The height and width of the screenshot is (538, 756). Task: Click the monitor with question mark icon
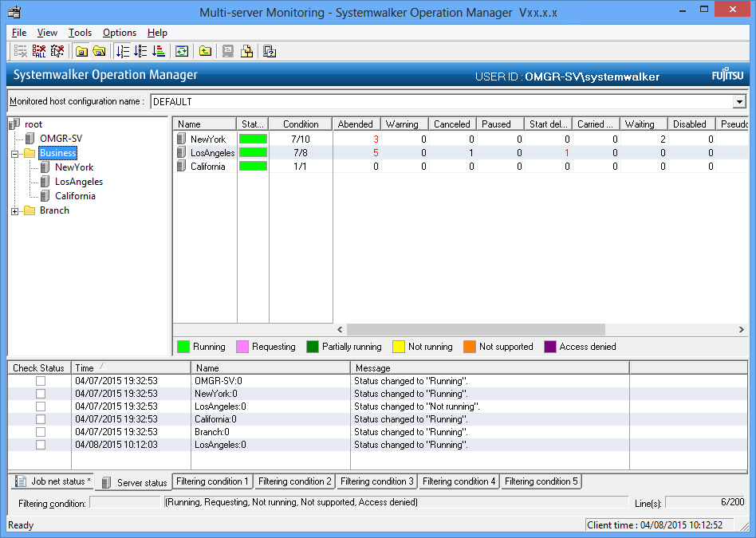tap(270, 51)
